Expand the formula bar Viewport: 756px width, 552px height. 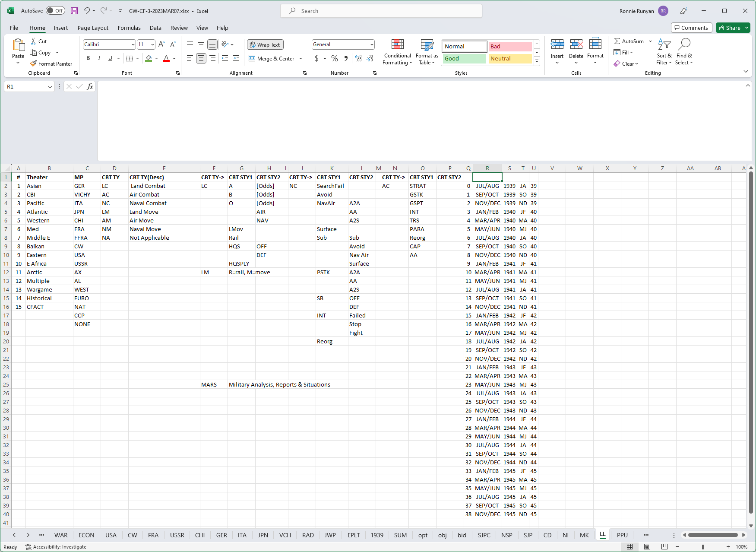[x=748, y=86]
